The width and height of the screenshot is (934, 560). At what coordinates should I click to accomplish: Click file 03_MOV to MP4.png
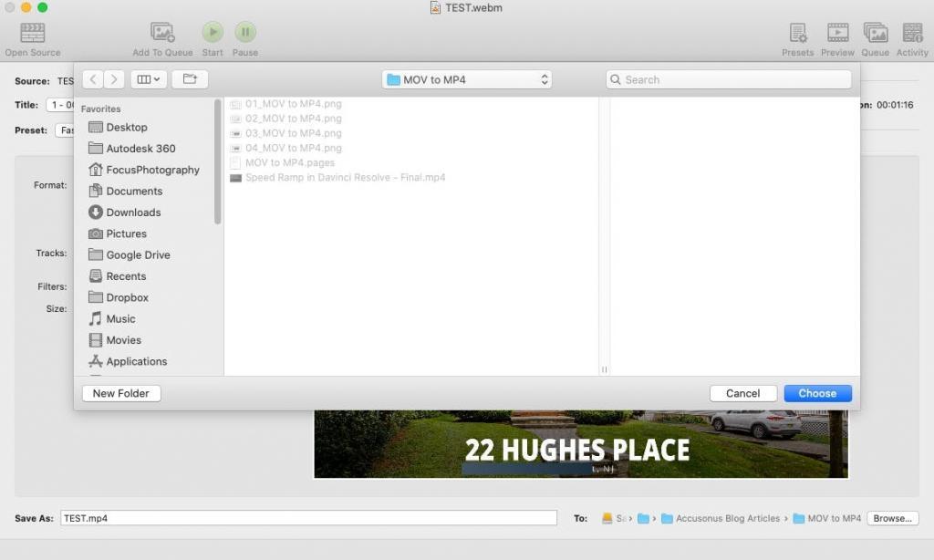coord(285,133)
